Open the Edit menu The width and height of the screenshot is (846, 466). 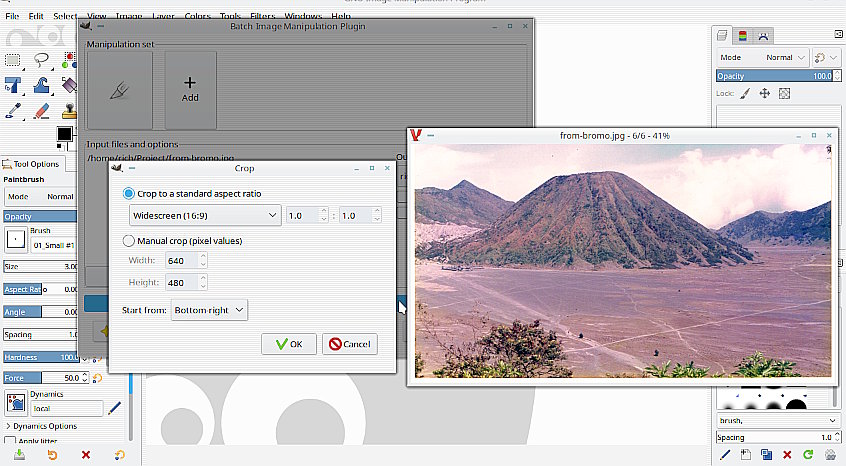tap(36, 16)
